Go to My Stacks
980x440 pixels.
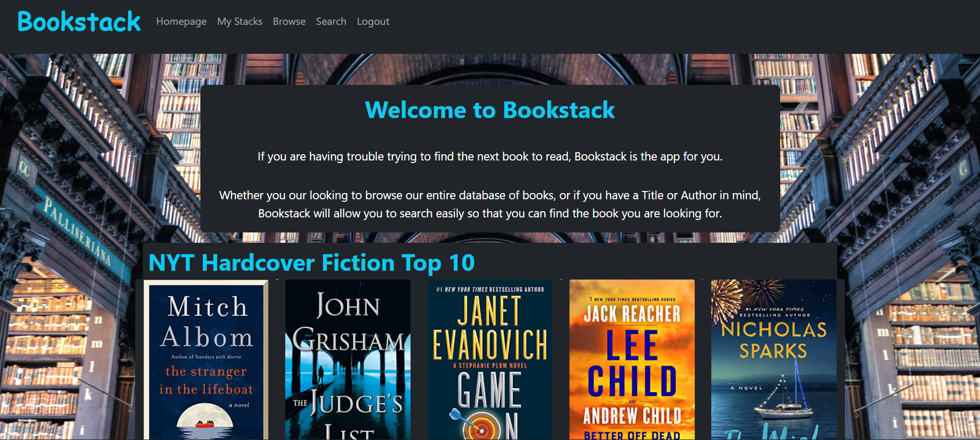tap(240, 22)
